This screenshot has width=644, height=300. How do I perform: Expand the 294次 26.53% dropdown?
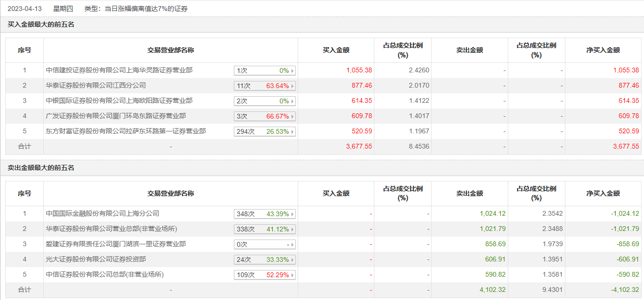coord(265,131)
